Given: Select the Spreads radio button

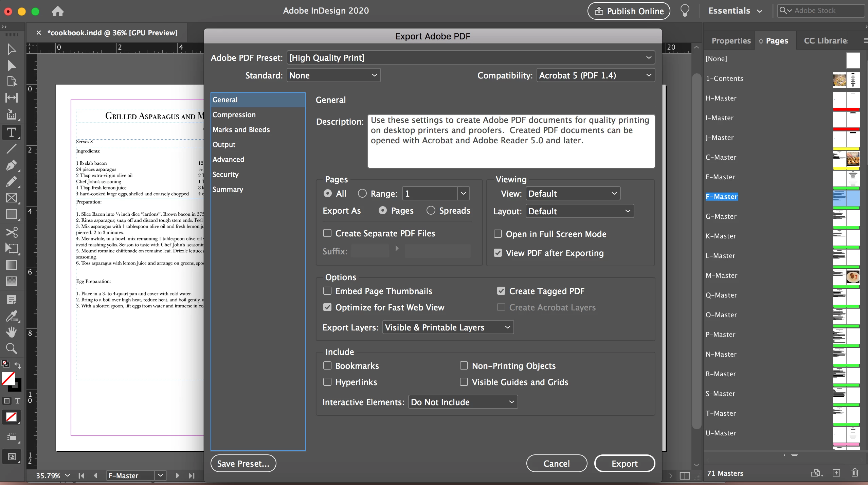Looking at the screenshot, I should (x=431, y=210).
